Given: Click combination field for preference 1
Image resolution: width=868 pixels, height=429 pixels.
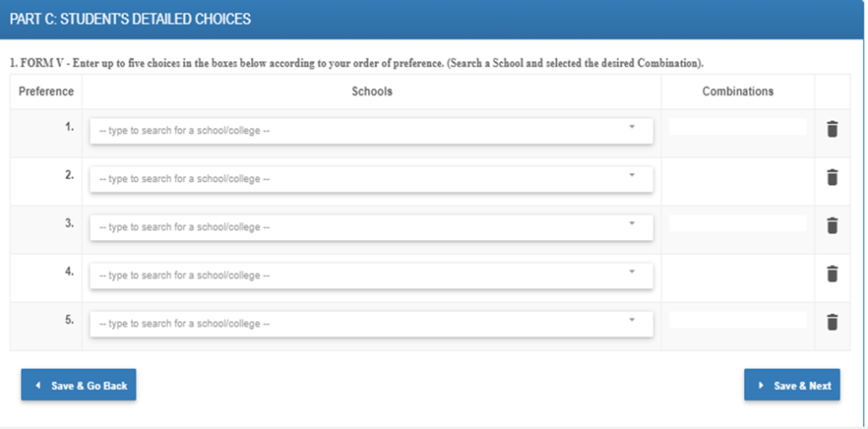Looking at the screenshot, I should [x=737, y=127].
